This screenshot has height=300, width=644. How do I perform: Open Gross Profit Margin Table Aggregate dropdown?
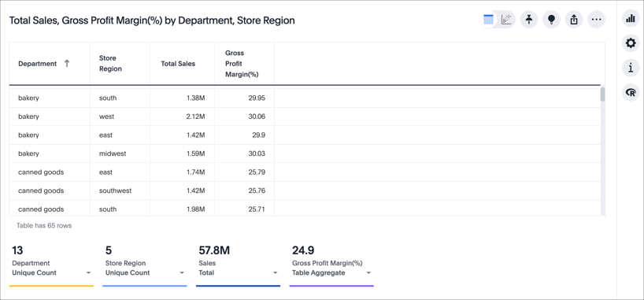coord(368,273)
